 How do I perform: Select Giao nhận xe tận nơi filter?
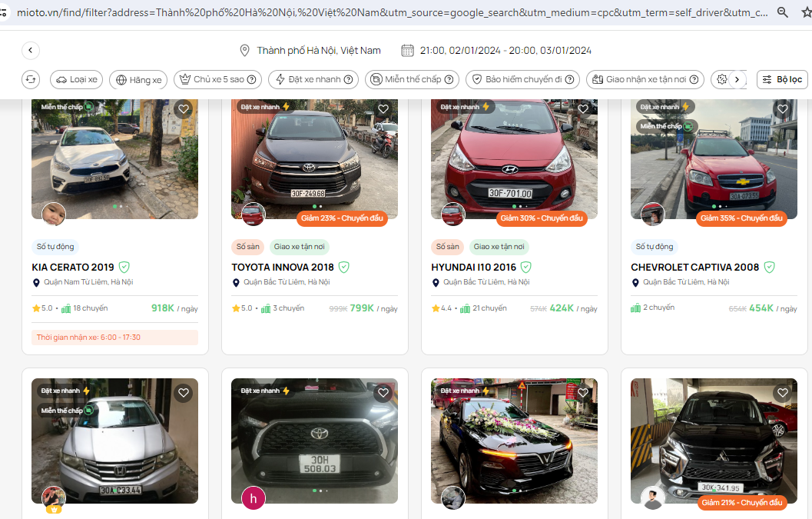(x=645, y=79)
